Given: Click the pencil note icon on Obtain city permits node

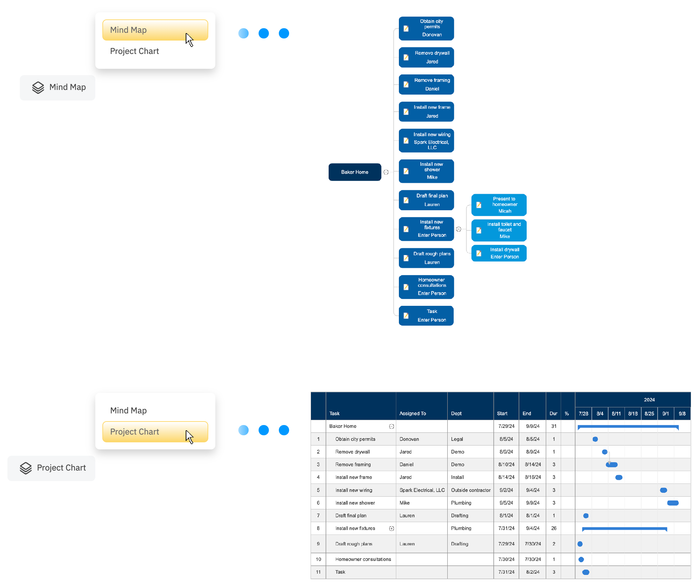Looking at the screenshot, I should (405, 28).
